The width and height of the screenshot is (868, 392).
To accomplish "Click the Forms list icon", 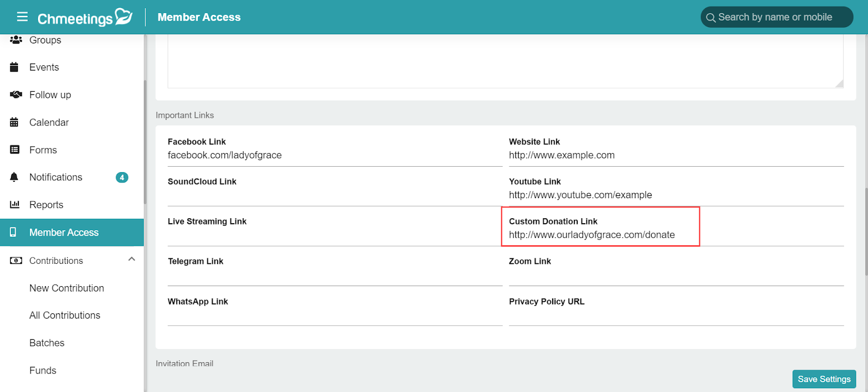I will click(15, 150).
